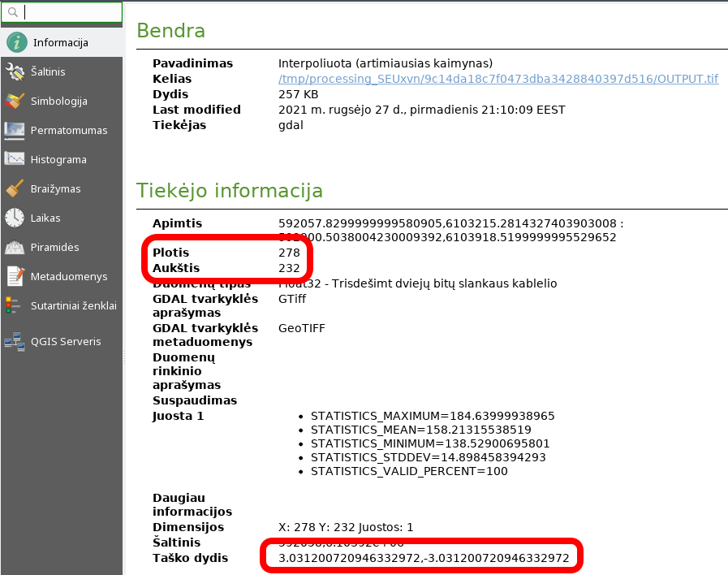Click the Šaltinis wrench icon

(x=15, y=71)
